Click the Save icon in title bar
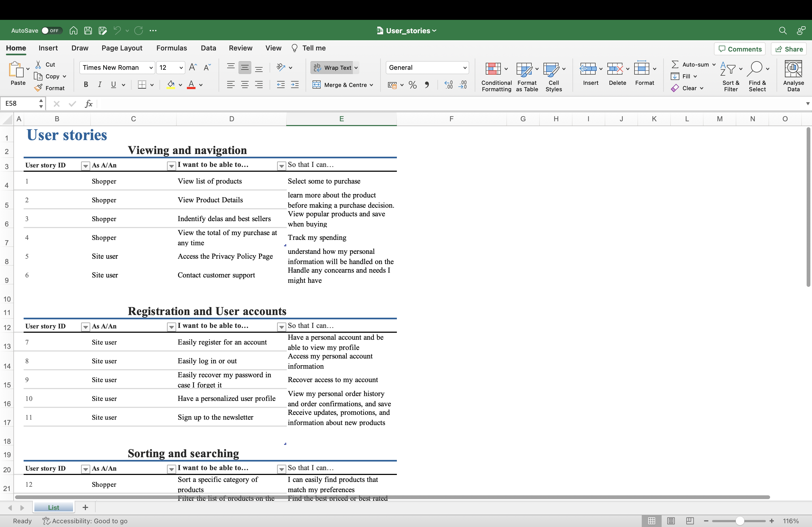Viewport: 812px width, 527px height. tap(88, 31)
